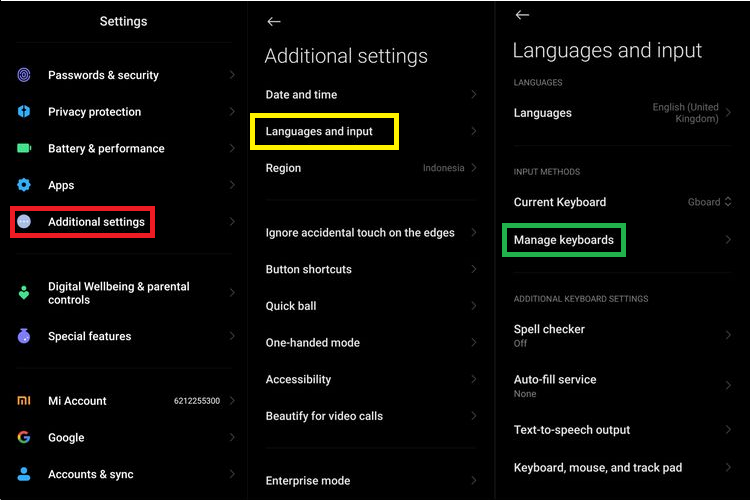Open Spell checker currently Off
This screenshot has height=500, width=750.
click(x=622, y=335)
